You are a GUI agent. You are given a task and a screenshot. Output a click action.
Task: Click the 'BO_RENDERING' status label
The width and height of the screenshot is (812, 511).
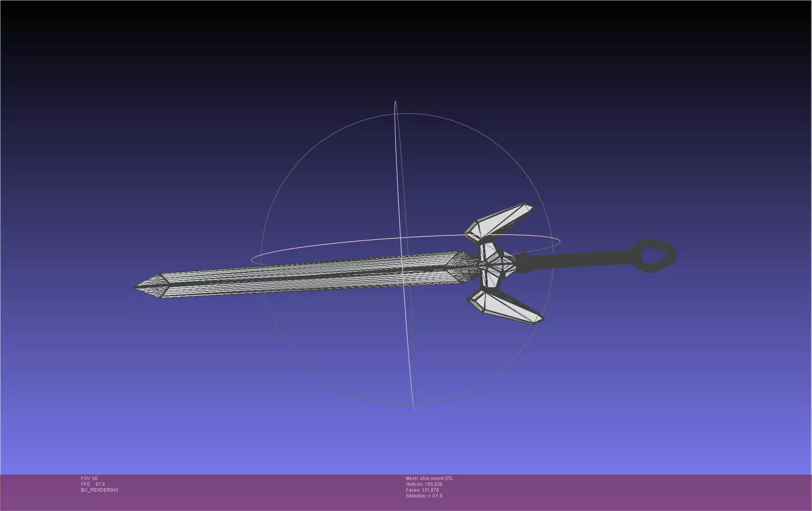[x=100, y=490]
